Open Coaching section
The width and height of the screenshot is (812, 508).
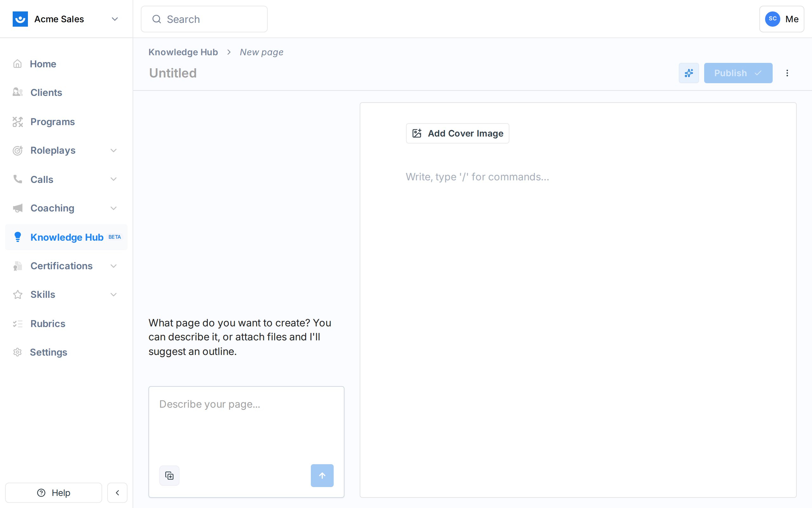point(66,208)
